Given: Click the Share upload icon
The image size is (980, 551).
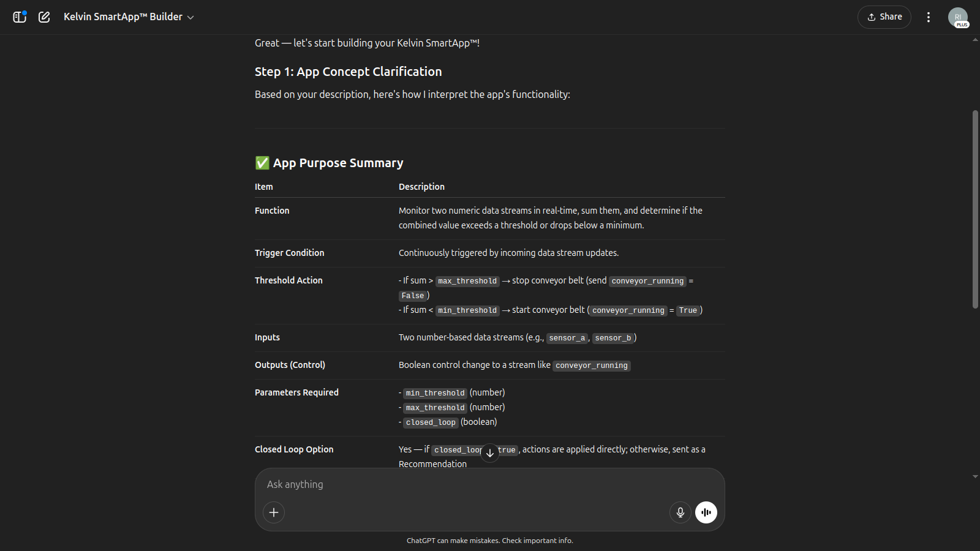Looking at the screenshot, I should click(x=872, y=17).
